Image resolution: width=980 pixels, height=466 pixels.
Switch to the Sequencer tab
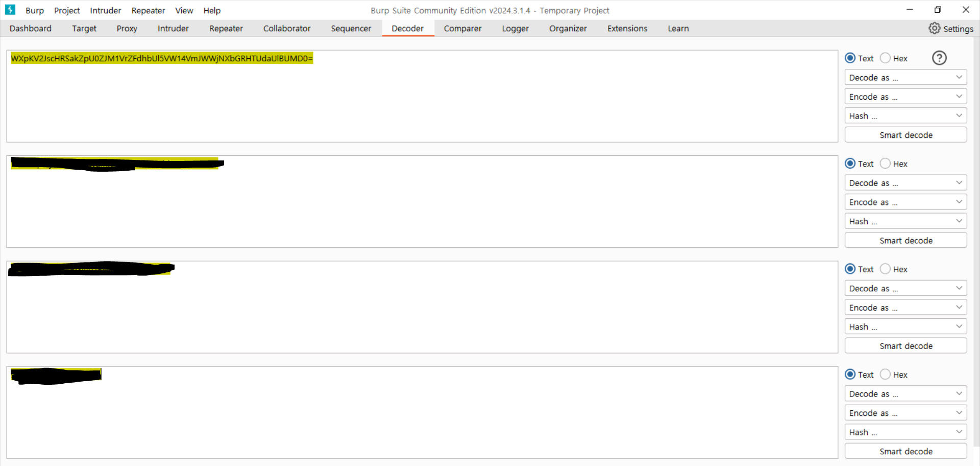point(351,29)
